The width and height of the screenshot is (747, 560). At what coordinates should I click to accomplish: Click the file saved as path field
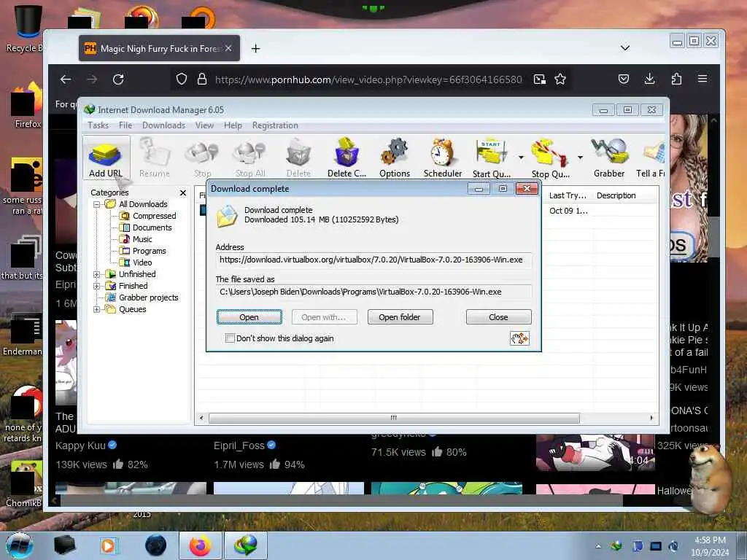[373, 292]
